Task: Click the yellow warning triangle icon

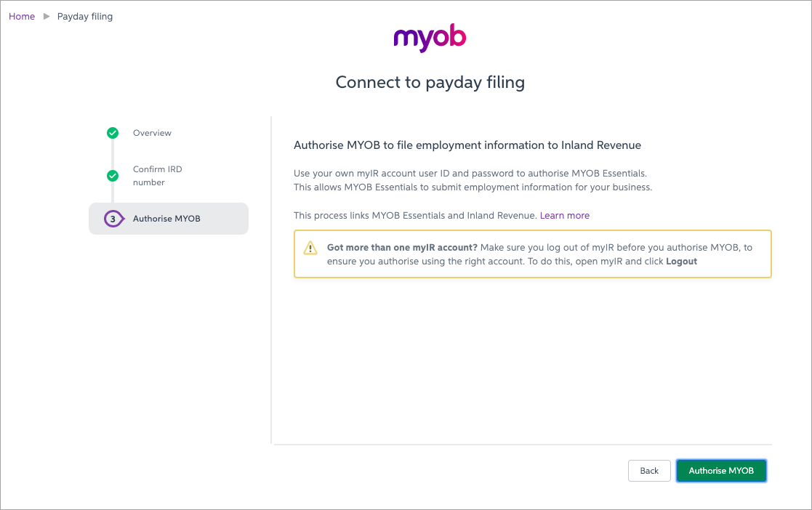Action: click(310, 248)
